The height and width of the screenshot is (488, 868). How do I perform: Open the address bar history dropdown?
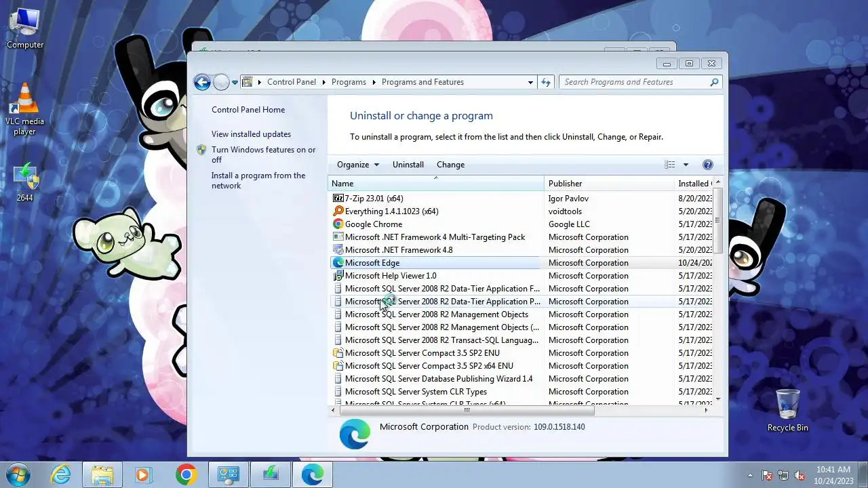coord(530,82)
